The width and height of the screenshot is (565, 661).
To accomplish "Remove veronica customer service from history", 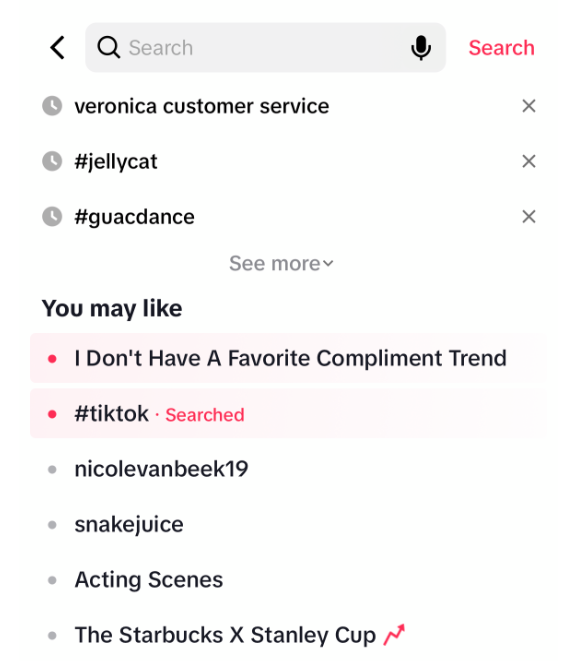I will [529, 106].
